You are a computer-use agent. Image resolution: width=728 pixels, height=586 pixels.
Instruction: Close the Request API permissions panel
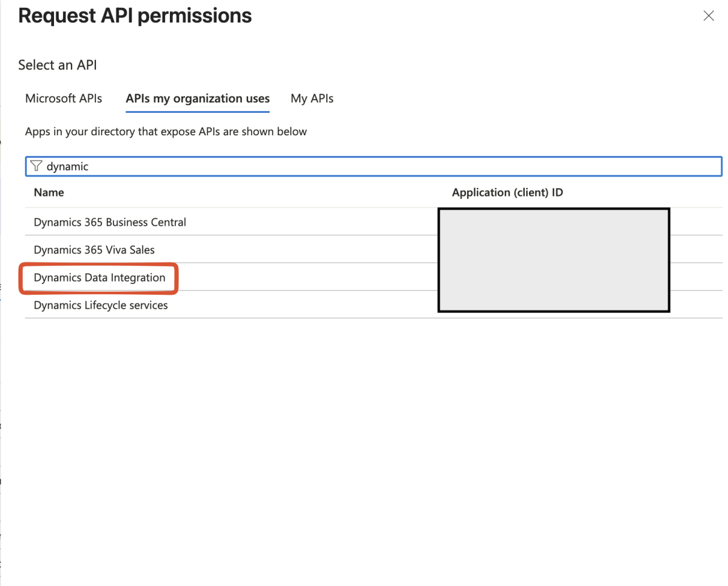point(708,16)
